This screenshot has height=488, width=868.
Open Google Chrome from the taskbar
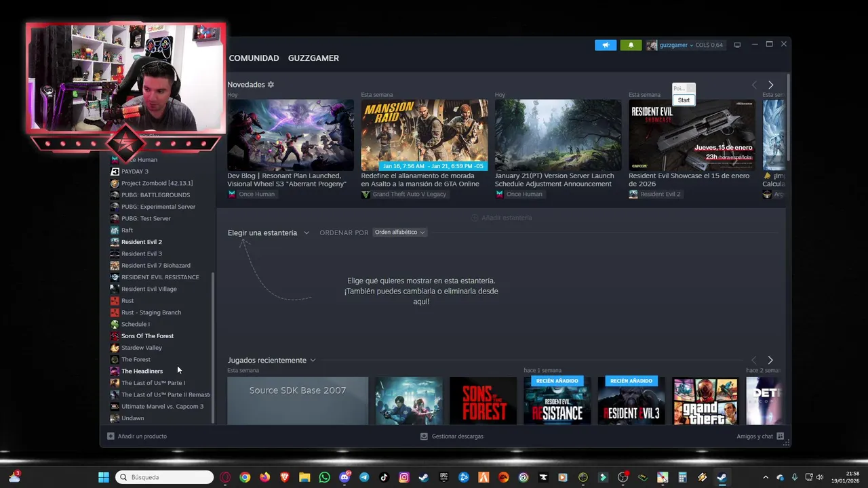[245, 477]
